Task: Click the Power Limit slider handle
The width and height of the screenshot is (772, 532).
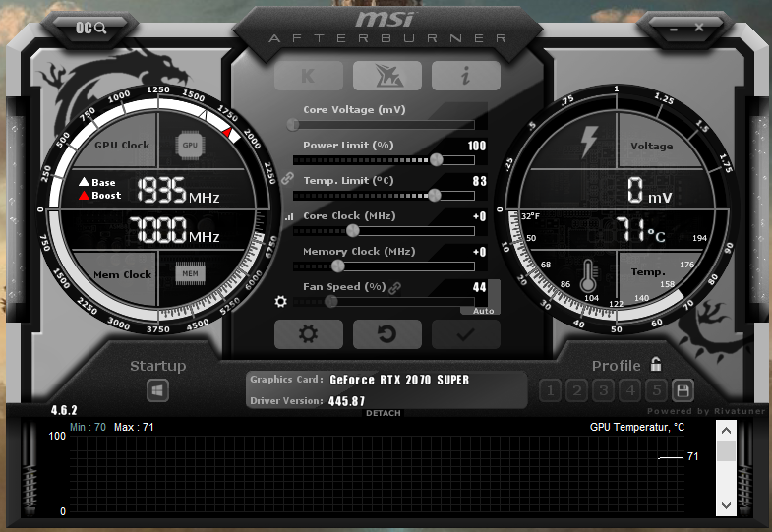Action: [x=437, y=159]
